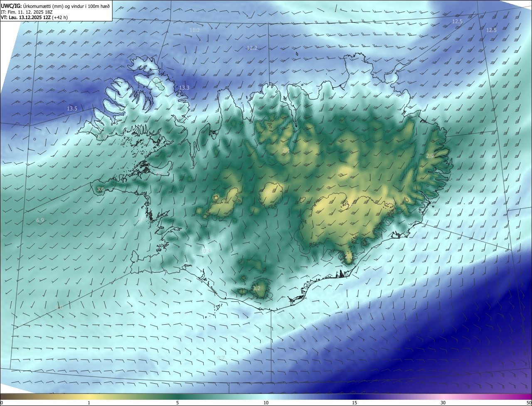Click the 2.9 value label in the Eastfjords
The width and height of the screenshot is (532, 406).
(x=430, y=156)
